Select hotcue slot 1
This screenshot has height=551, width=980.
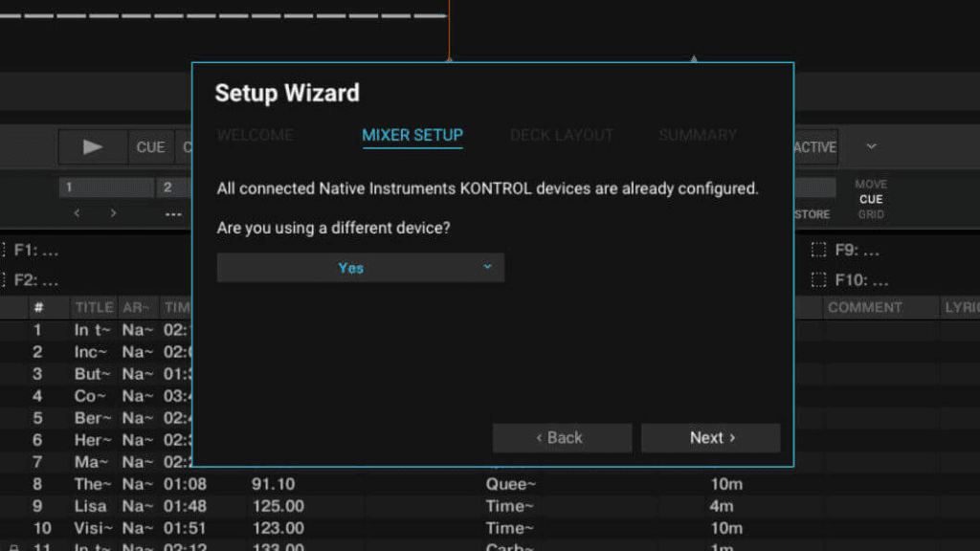coord(105,187)
